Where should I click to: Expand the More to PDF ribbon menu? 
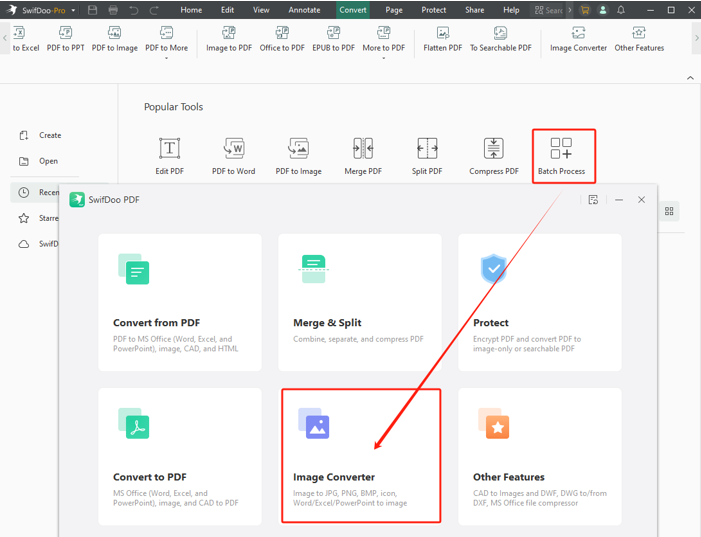[x=384, y=41]
